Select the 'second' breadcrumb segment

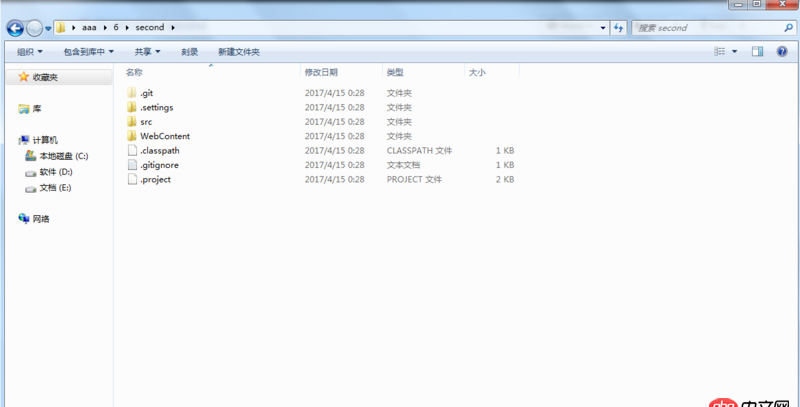[x=149, y=28]
